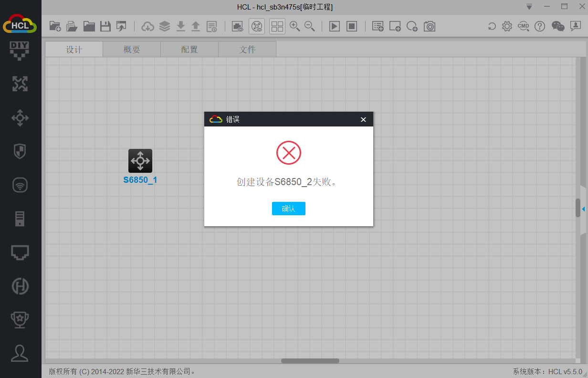Click the cloud download icon
This screenshot has height=378, width=588.
pos(148,26)
